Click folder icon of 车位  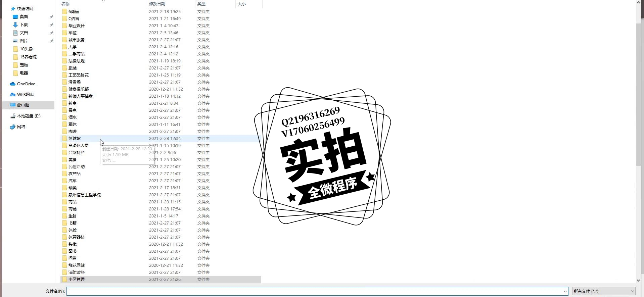click(64, 33)
